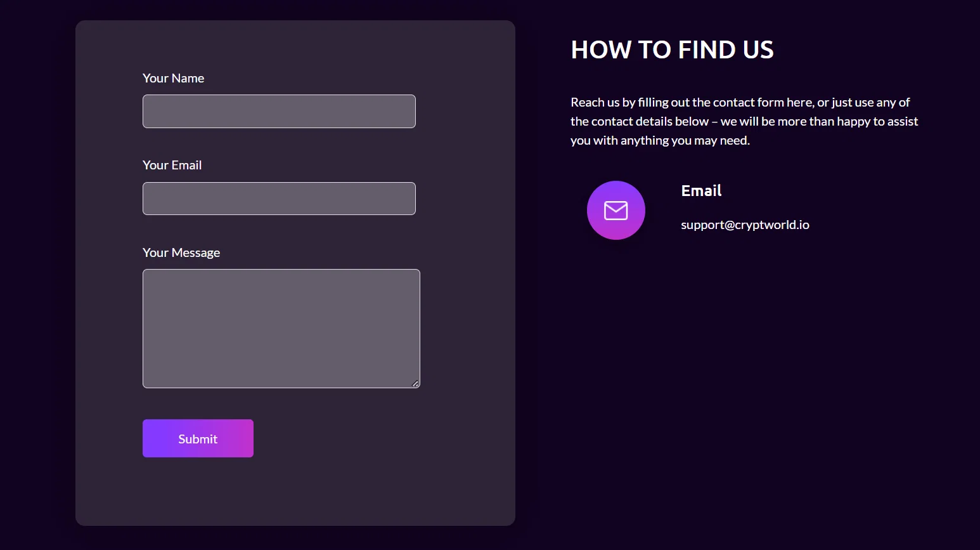Click the "Your Email" label
Screen dimensions: 980x550
pos(172,165)
